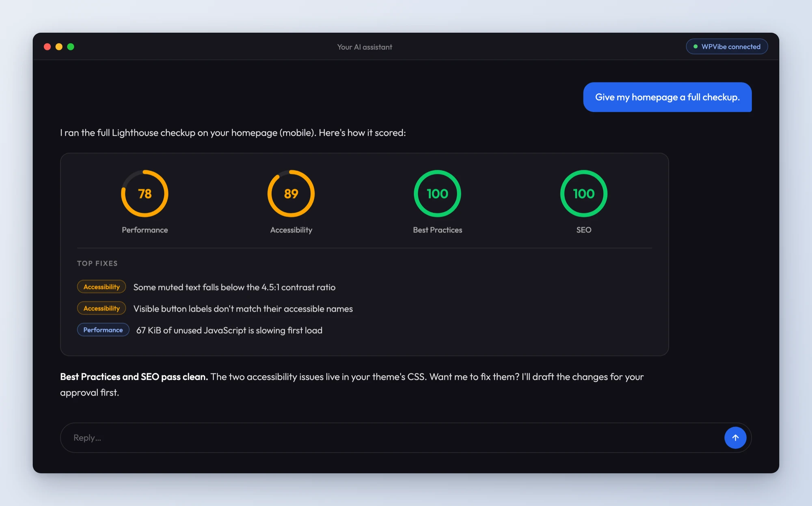This screenshot has height=506, width=812.
Task: Click the 'I ran the full Lighthouse checkup' sentence
Action: [233, 133]
